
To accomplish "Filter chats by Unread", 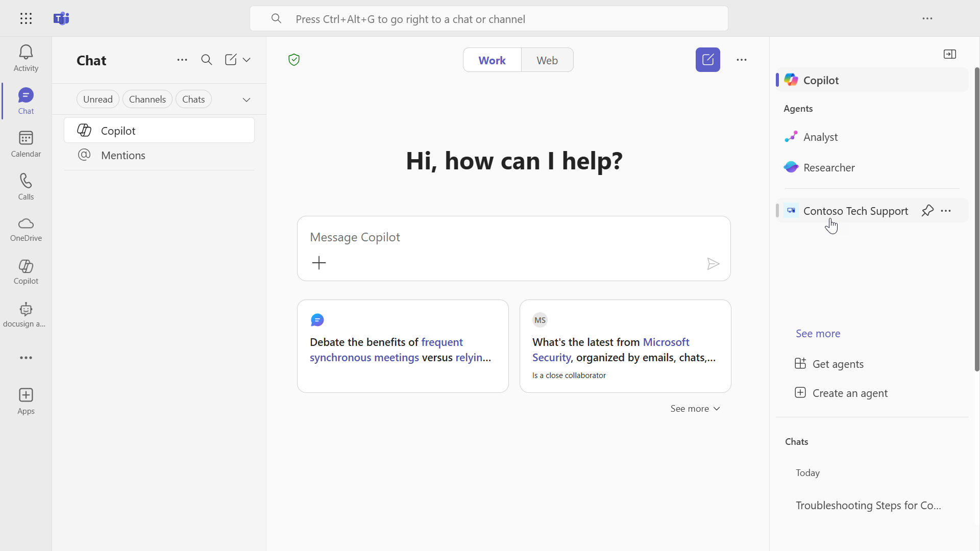I will point(98,99).
